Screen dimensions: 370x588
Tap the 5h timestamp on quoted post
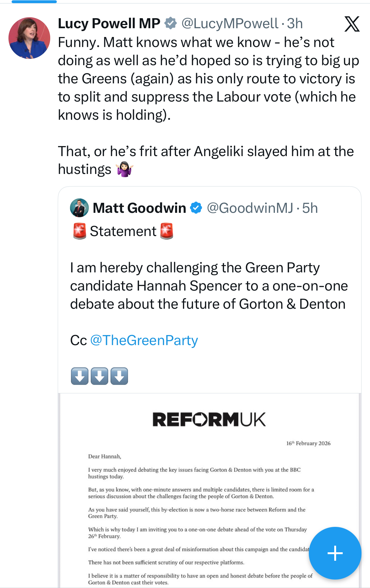pyautogui.click(x=310, y=208)
